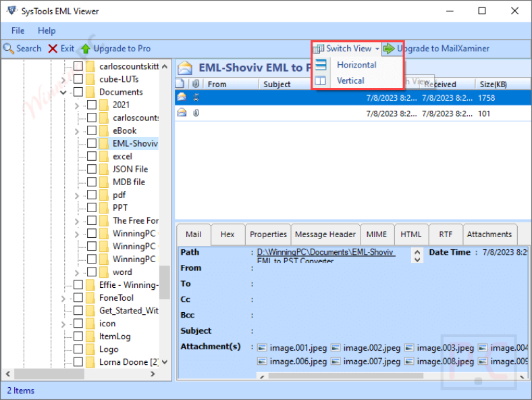The height and width of the screenshot is (400, 532).
Task: Click the paperclip column header icon
Action: [x=196, y=84]
